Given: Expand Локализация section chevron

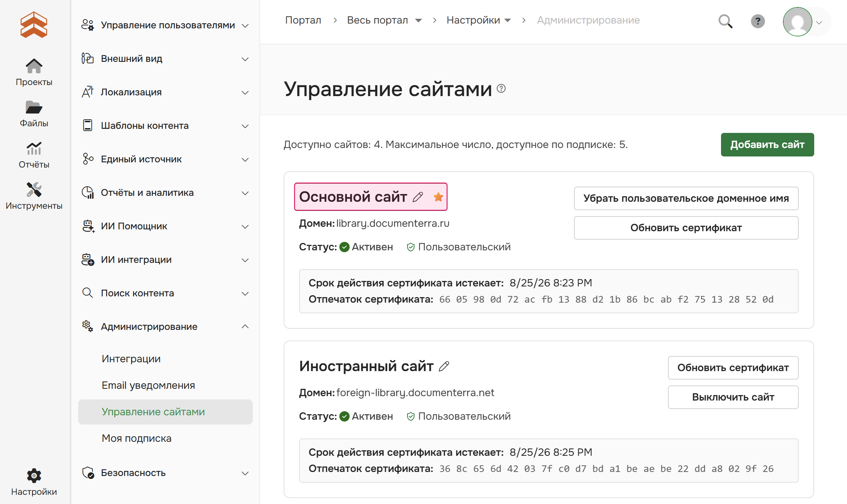Looking at the screenshot, I should [x=245, y=92].
